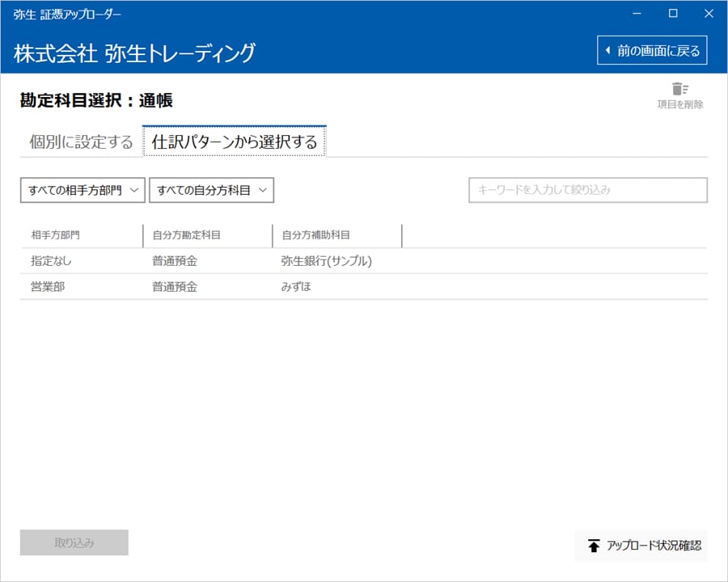This screenshot has height=582, width=728.
Task: Open the すべての自分方科目 dropdown
Action: point(211,190)
